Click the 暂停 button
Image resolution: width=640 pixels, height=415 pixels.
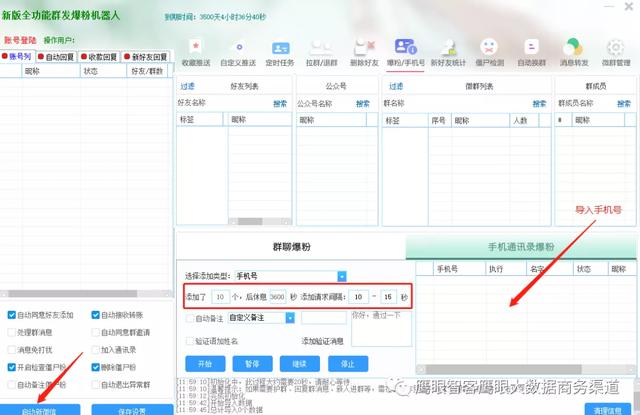click(253, 364)
